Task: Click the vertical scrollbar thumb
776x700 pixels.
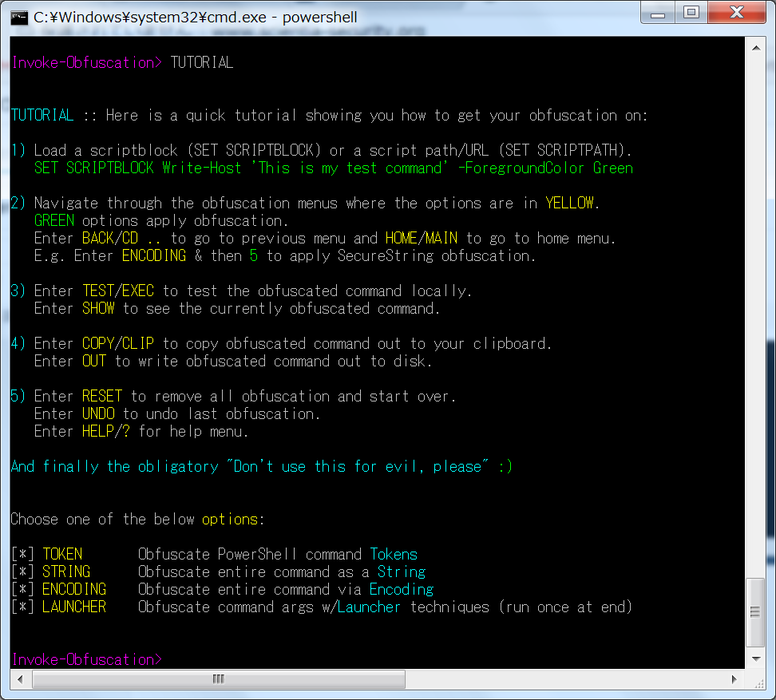Action: click(755, 612)
